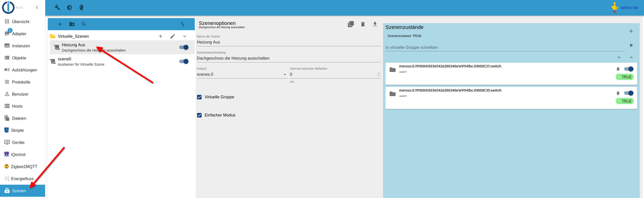The image size is (644, 198).
Task: Toggle the Heizung Aus scene switch
Action: point(184,47)
